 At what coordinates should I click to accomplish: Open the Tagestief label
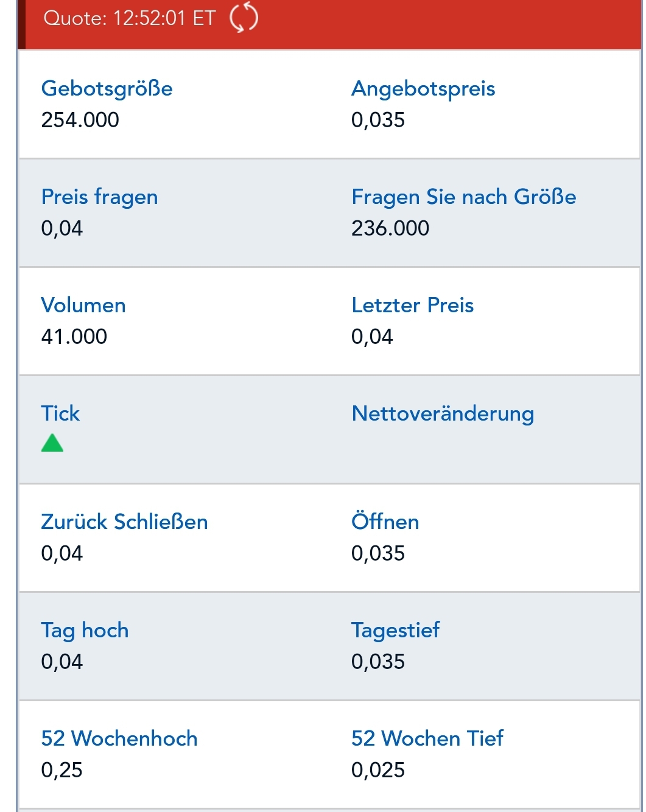click(396, 630)
